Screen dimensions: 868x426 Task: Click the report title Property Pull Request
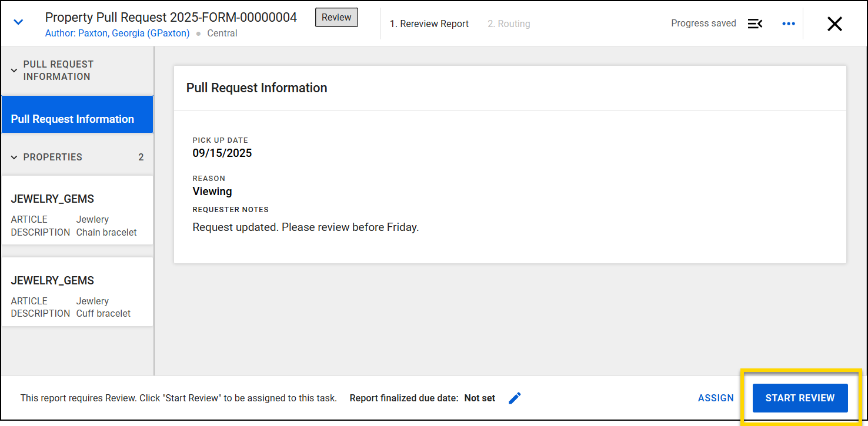pos(171,18)
